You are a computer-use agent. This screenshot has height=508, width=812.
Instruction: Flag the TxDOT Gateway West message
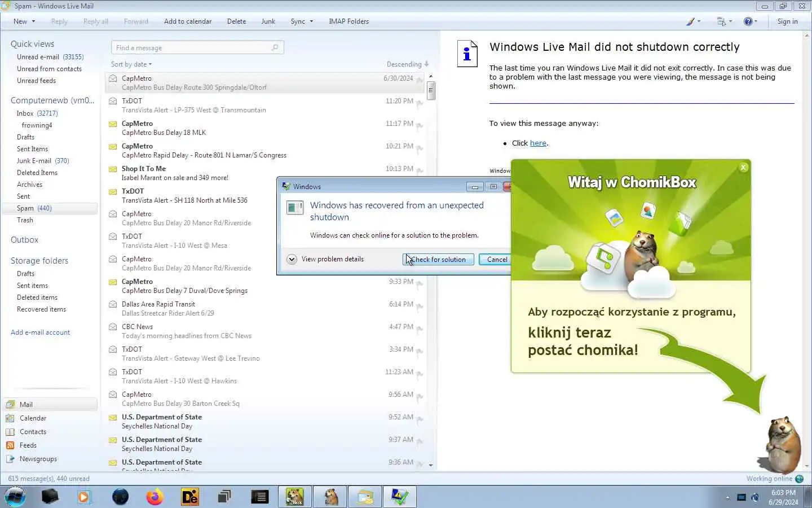pyautogui.click(x=420, y=351)
